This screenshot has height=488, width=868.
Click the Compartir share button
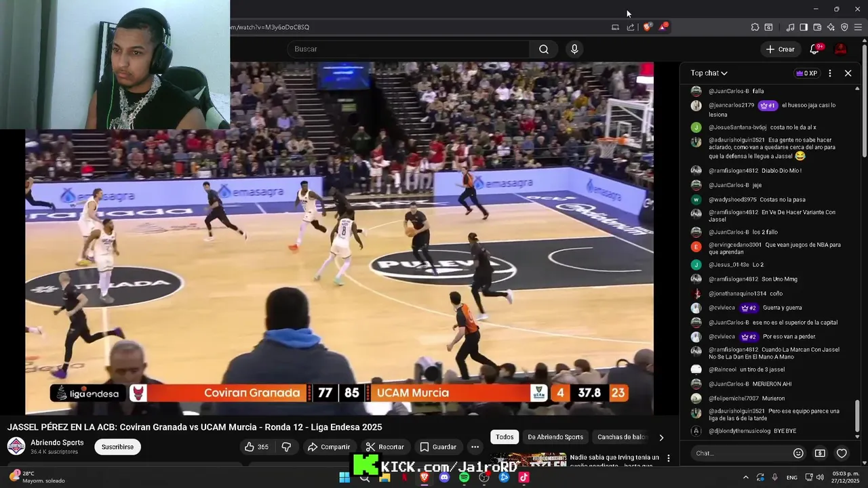pyautogui.click(x=328, y=447)
